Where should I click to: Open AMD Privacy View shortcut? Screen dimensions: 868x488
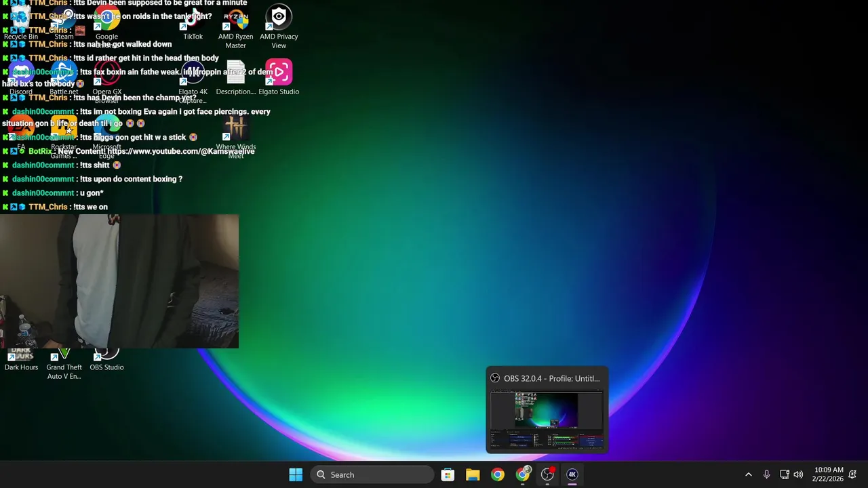[279, 27]
